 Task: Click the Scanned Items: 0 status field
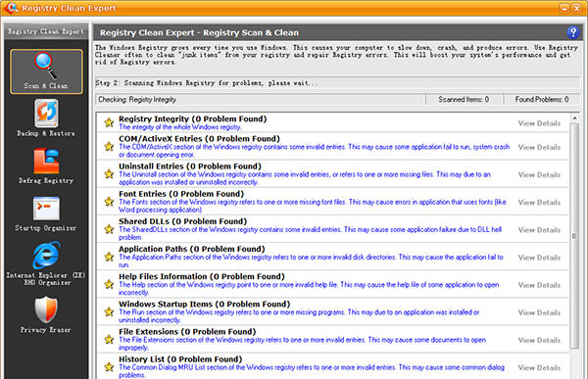coord(464,99)
